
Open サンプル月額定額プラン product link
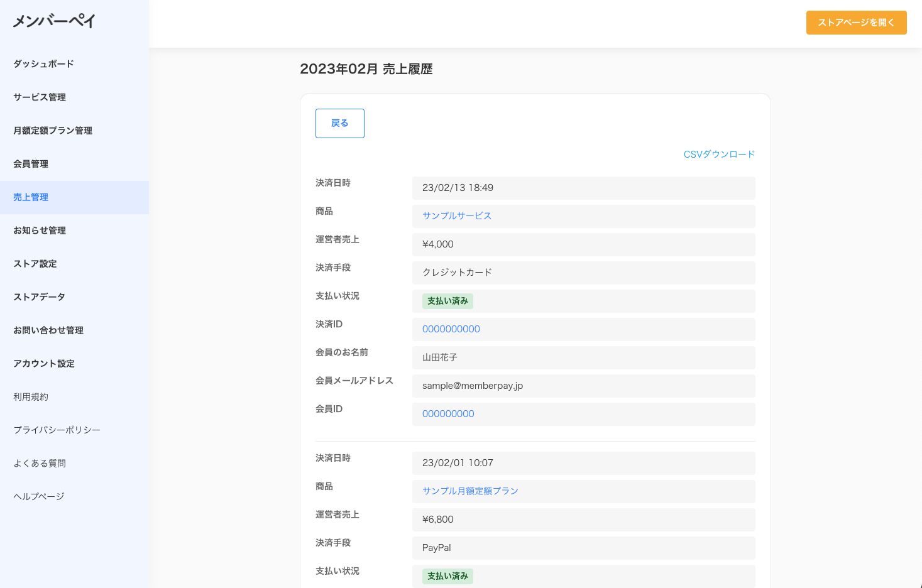click(x=470, y=491)
